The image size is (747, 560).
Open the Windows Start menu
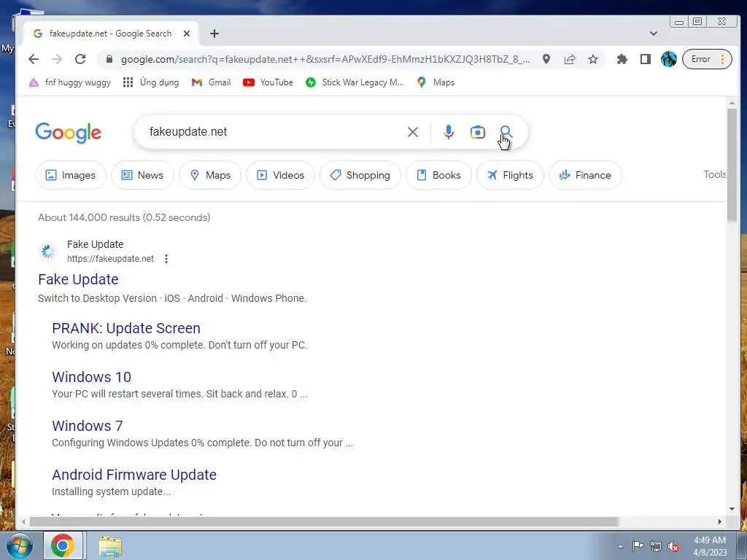tap(19, 545)
